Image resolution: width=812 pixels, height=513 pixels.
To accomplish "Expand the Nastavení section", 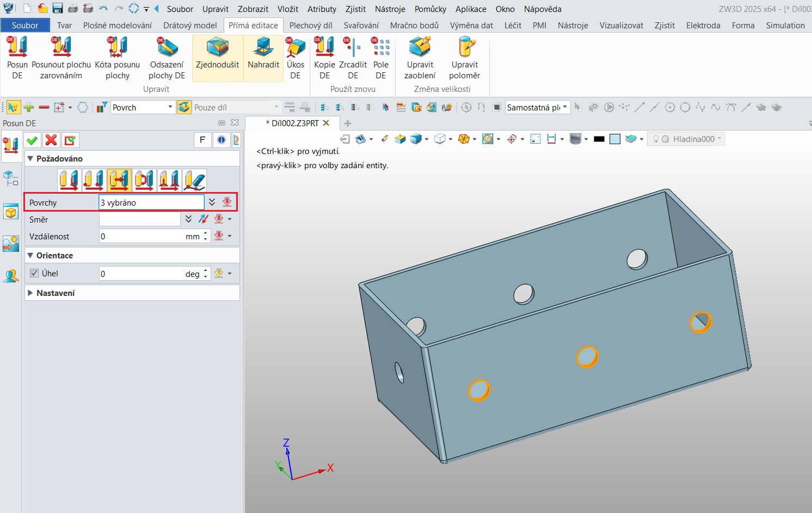I will pyautogui.click(x=30, y=293).
